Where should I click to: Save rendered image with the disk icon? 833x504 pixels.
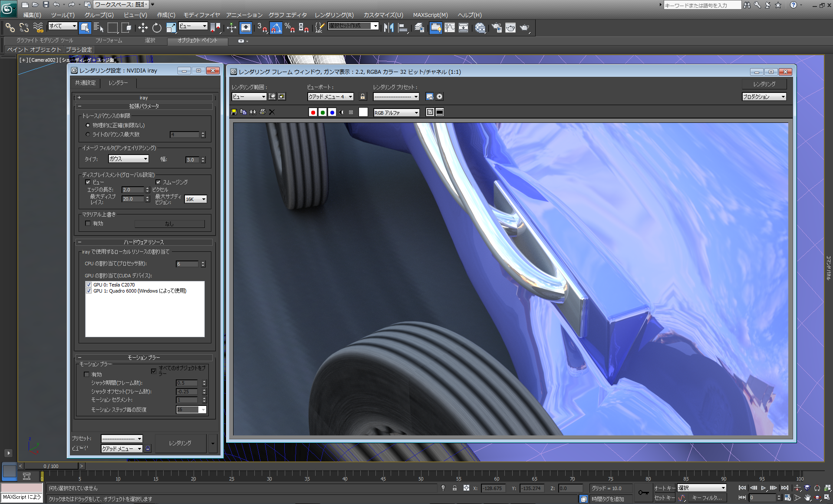[x=234, y=112]
